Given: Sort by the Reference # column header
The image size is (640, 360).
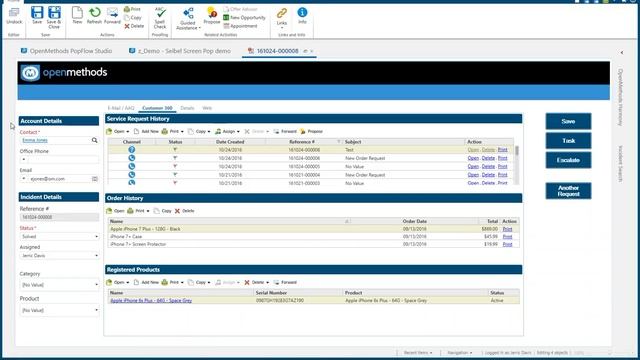Looking at the screenshot, I should (302, 142).
